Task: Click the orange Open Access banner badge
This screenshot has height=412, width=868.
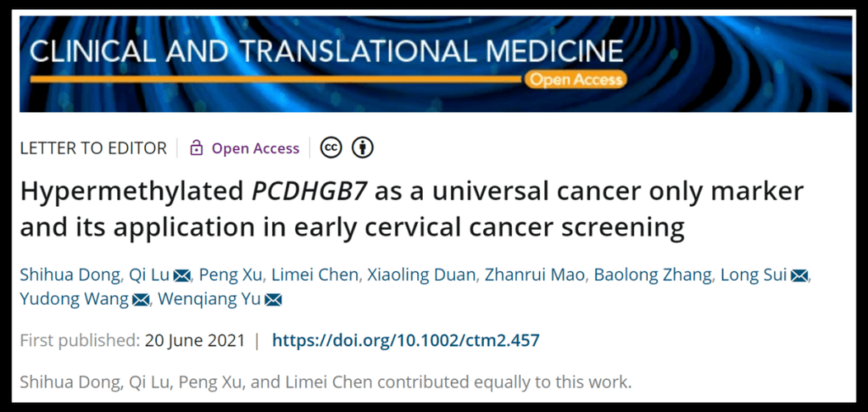Action: point(575,80)
